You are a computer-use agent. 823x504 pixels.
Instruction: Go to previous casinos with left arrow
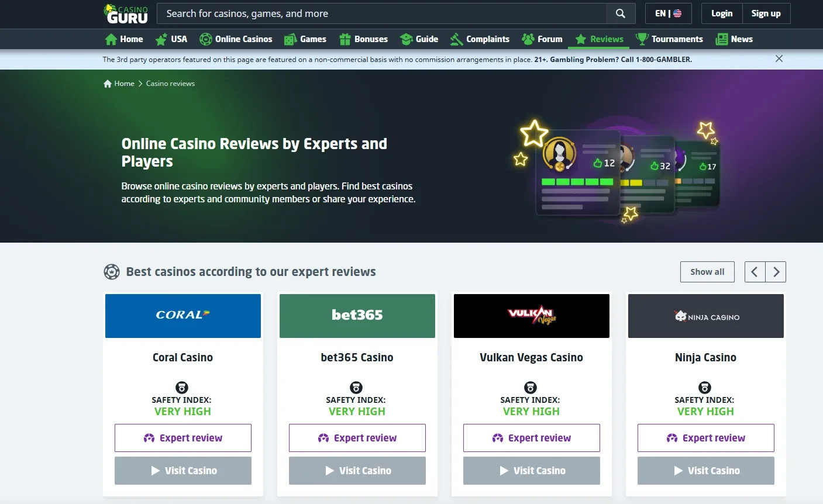pos(755,272)
